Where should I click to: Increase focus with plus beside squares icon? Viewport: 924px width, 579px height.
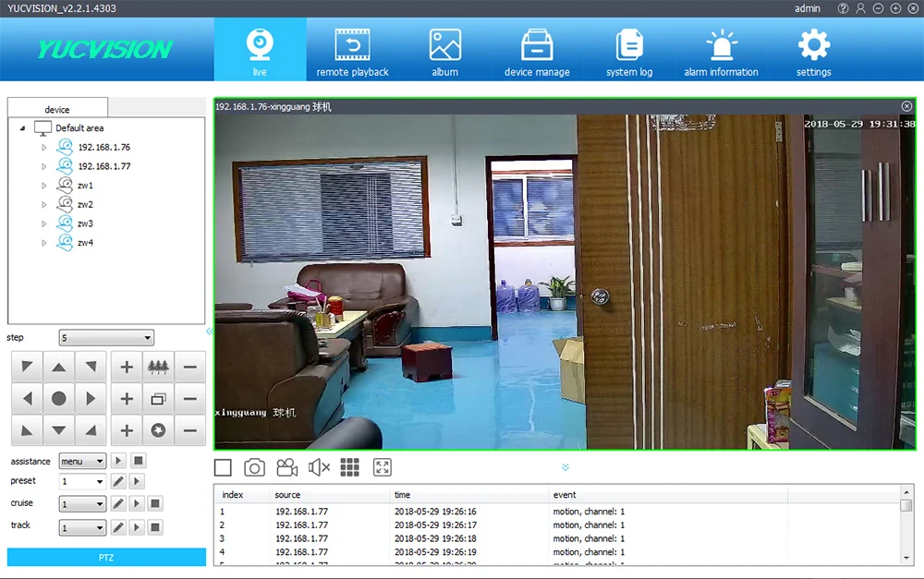126,398
